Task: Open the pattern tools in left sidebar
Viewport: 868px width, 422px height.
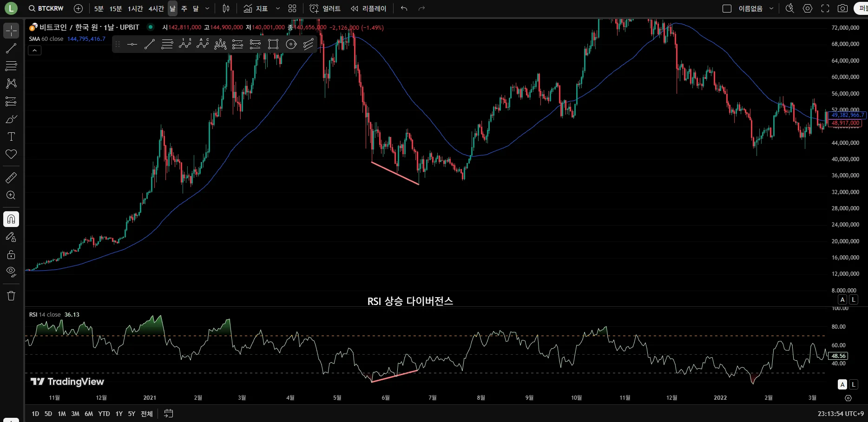Action: [11, 84]
